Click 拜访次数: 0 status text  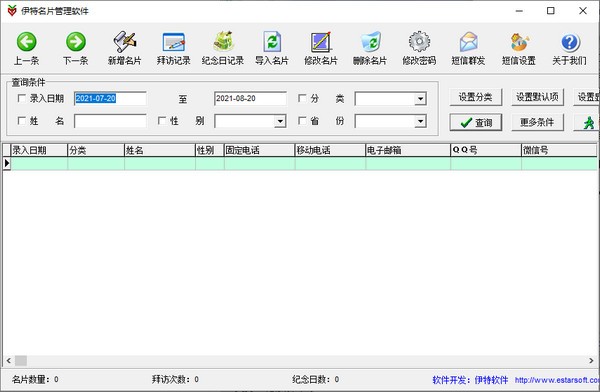[175, 379]
